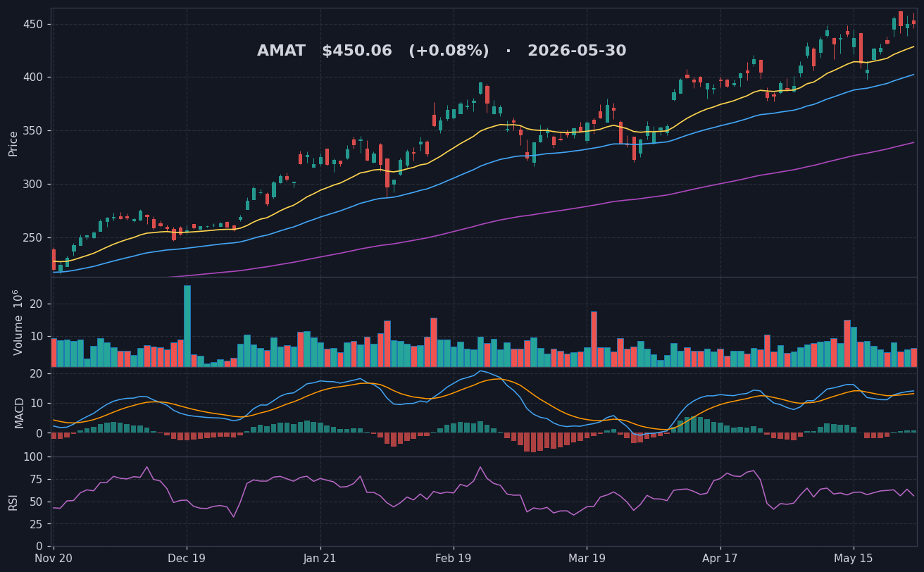Viewport: 924px width, 572px height.
Task: Click the Nov 20 date label
Action: [54, 559]
